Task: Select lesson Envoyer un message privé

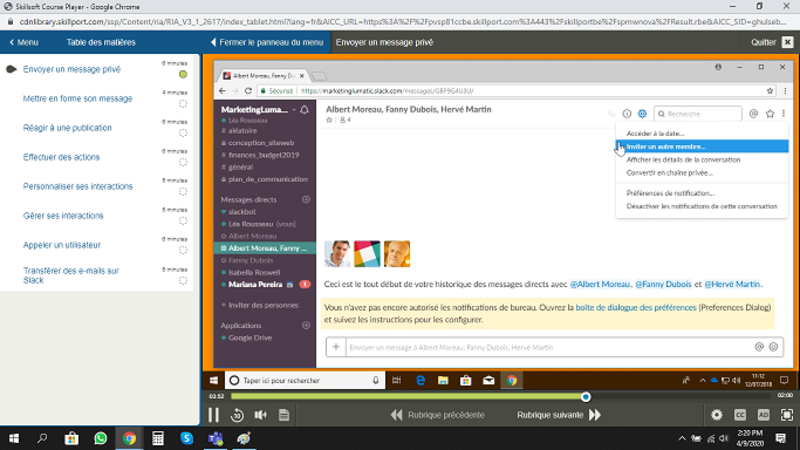Action: (x=72, y=69)
